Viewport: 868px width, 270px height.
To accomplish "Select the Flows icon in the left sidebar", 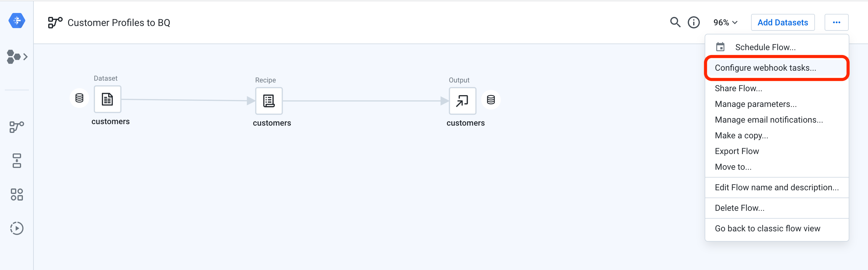I will [x=17, y=127].
